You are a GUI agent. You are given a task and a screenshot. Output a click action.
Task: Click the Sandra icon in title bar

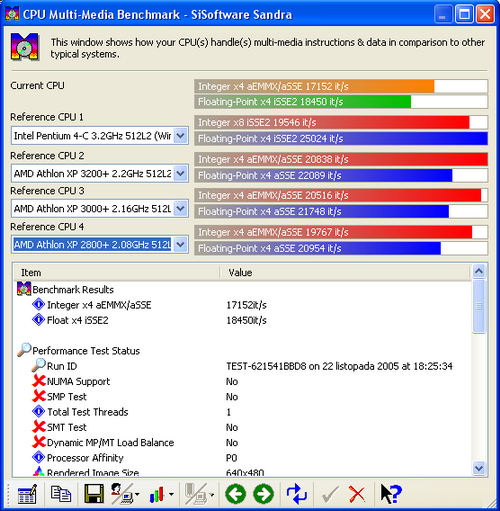point(12,14)
